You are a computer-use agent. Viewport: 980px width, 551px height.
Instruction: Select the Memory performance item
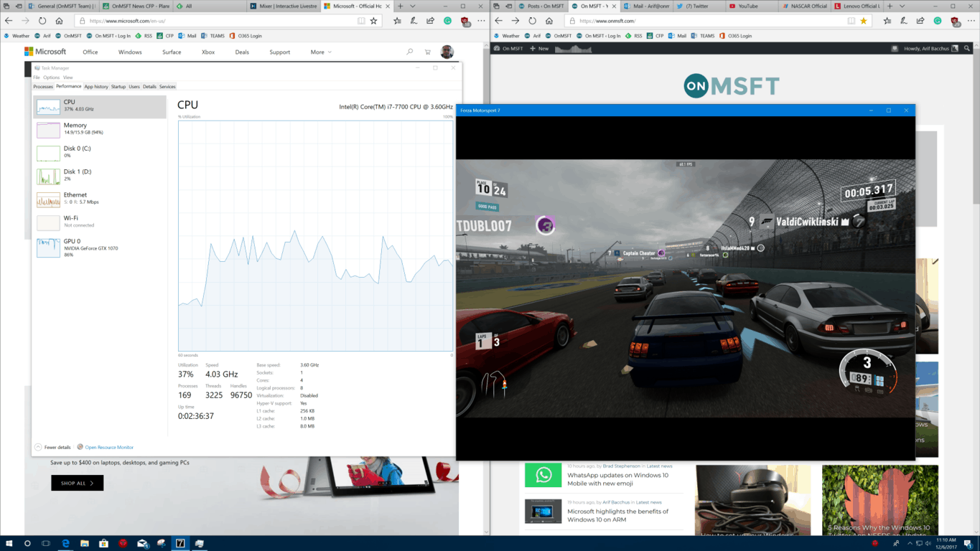100,129
